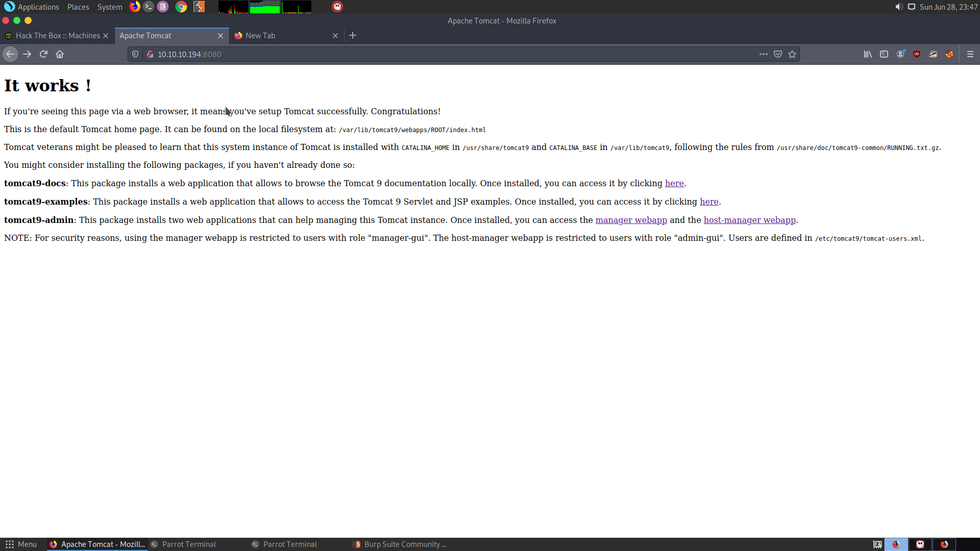The image size is (980, 551).
Task: Reload the current Tomcat page
Action: pos(43,54)
